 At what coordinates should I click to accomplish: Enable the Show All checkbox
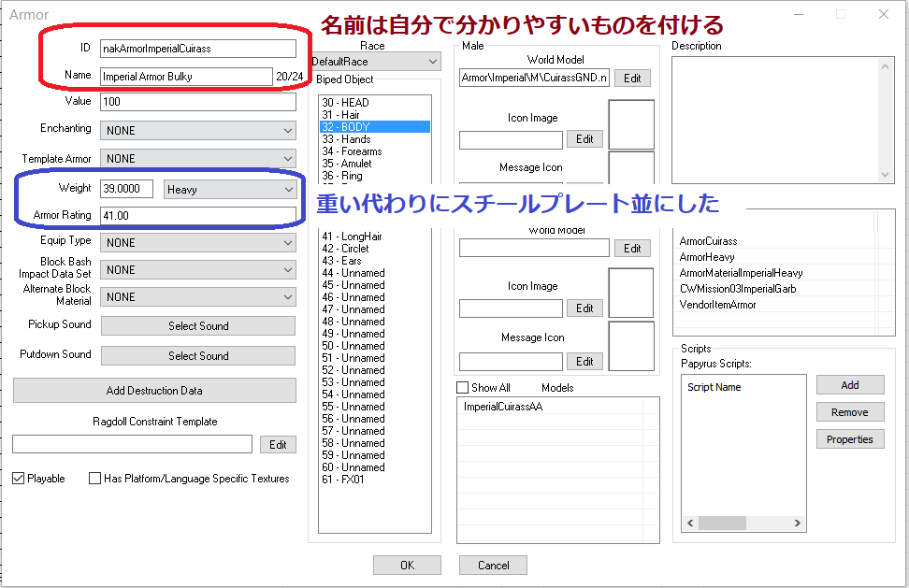(x=463, y=388)
